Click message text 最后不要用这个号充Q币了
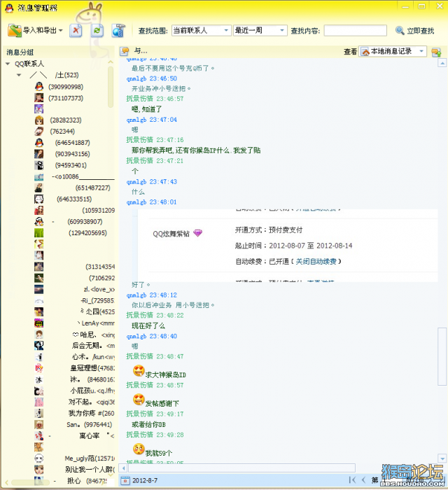The image size is (448, 490). tap(172, 68)
